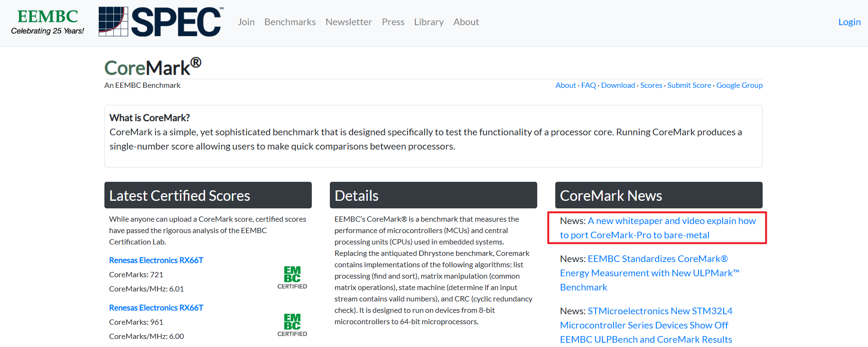This screenshot has width=868, height=347.
Task: Open the STM32L4 Microcontroller Series news link
Action: pyautogui.click(x=646, y=325)
